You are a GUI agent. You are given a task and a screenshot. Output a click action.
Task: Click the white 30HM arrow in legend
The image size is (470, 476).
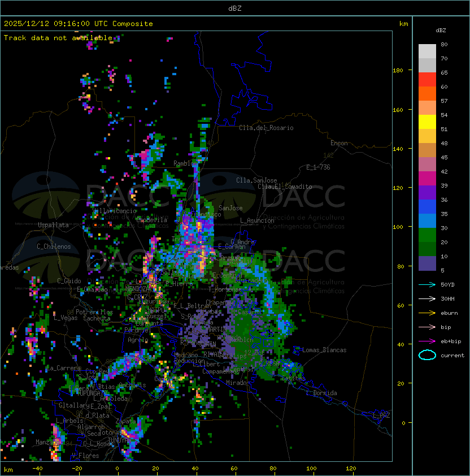coord(427,298)
